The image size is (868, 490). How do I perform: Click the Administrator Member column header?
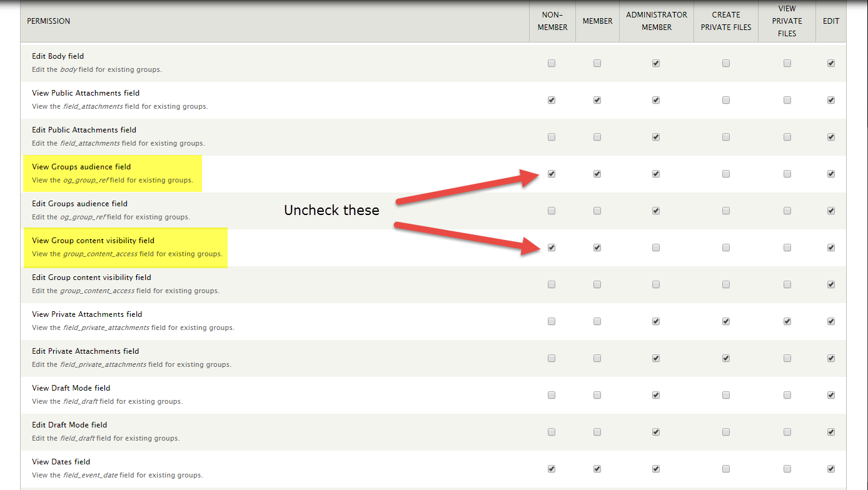click(x=656, y=21)
